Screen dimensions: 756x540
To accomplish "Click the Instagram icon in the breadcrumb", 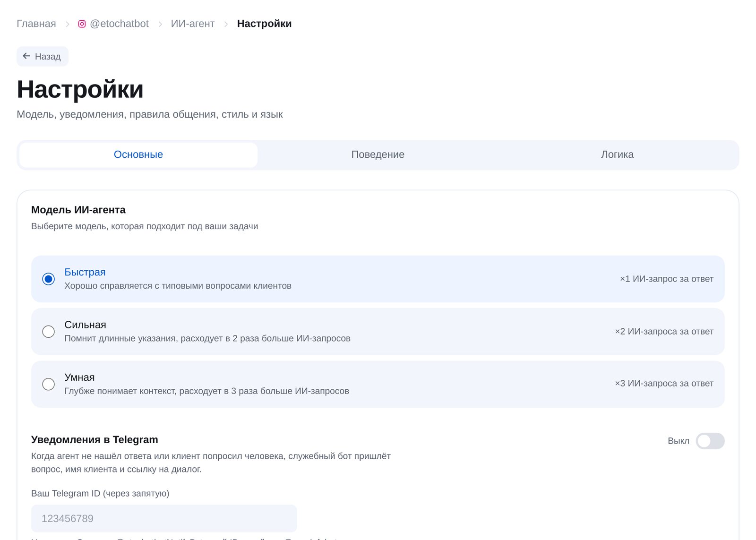I will coord(82,24).
